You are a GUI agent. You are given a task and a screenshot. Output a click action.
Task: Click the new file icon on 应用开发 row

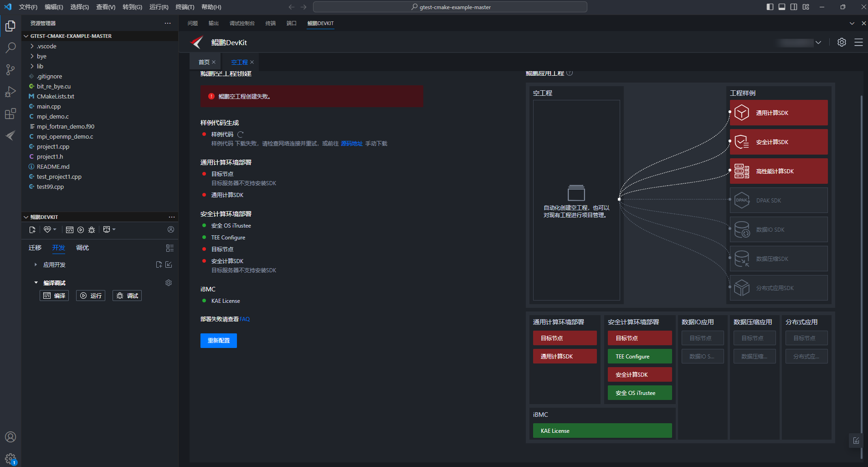[159, 265]
